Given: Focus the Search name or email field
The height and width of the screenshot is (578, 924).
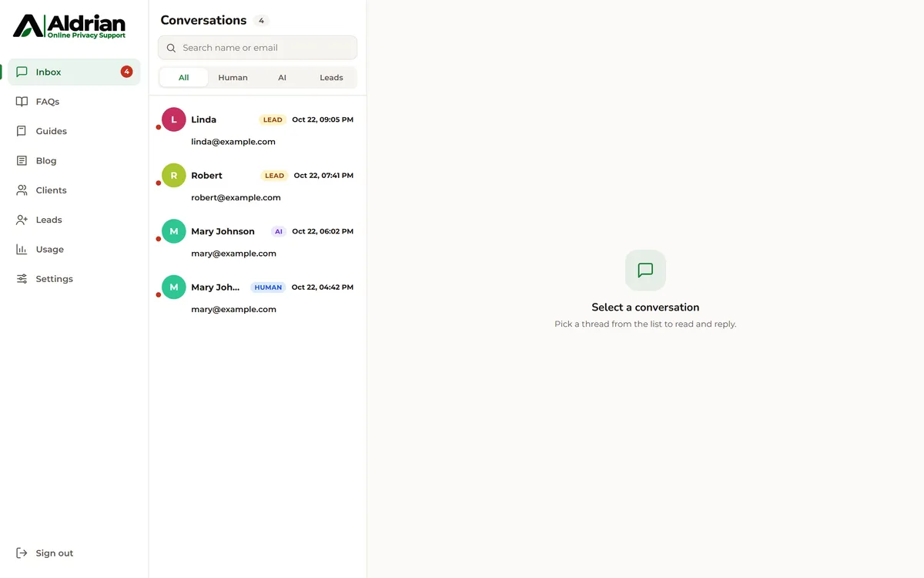Looking at the screenshot, I should click(257, 48).
